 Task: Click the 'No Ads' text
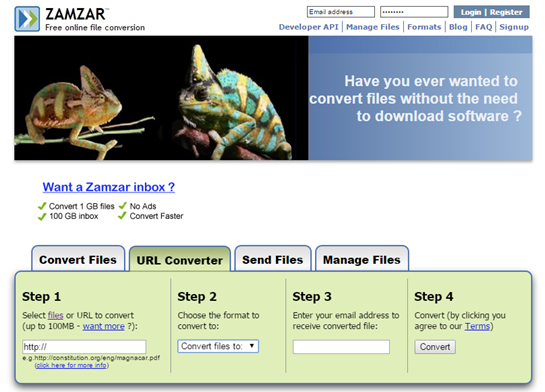click(x=143, y=206)
